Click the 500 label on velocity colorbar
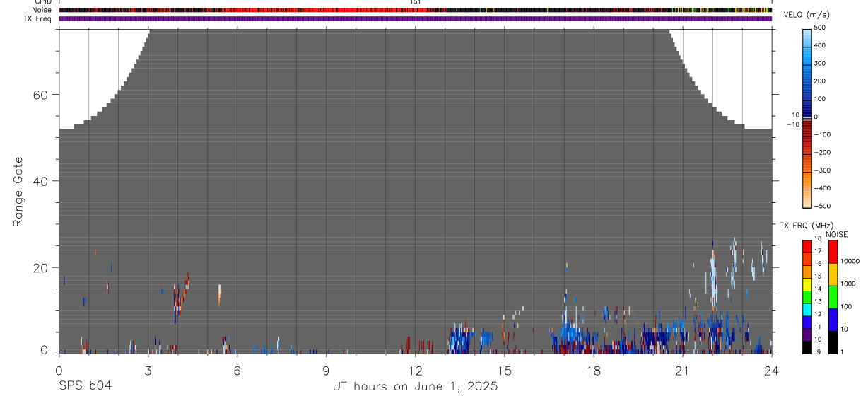Viewport: 868px width, 401px height. coord(820,28)
